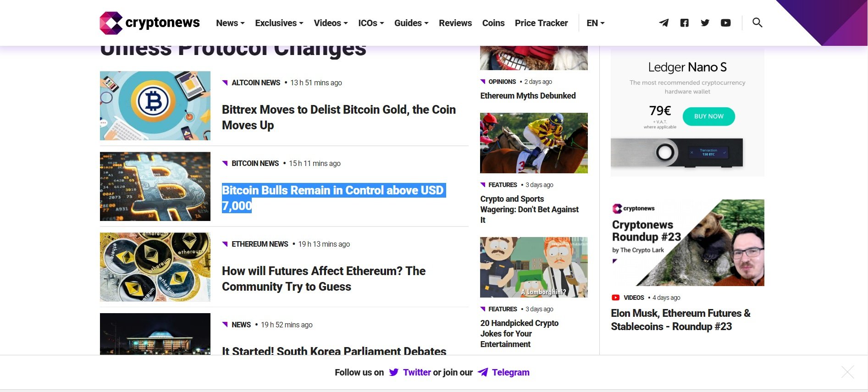The width and height of the screenshot is (868, 392).
Task: Click the Ledger Nano S ad title
Action: (x=687, y=67)
